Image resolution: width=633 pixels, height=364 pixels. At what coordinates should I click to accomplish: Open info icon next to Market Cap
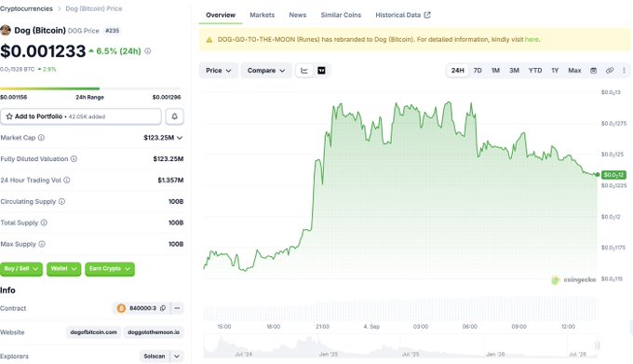pos(41,138)
